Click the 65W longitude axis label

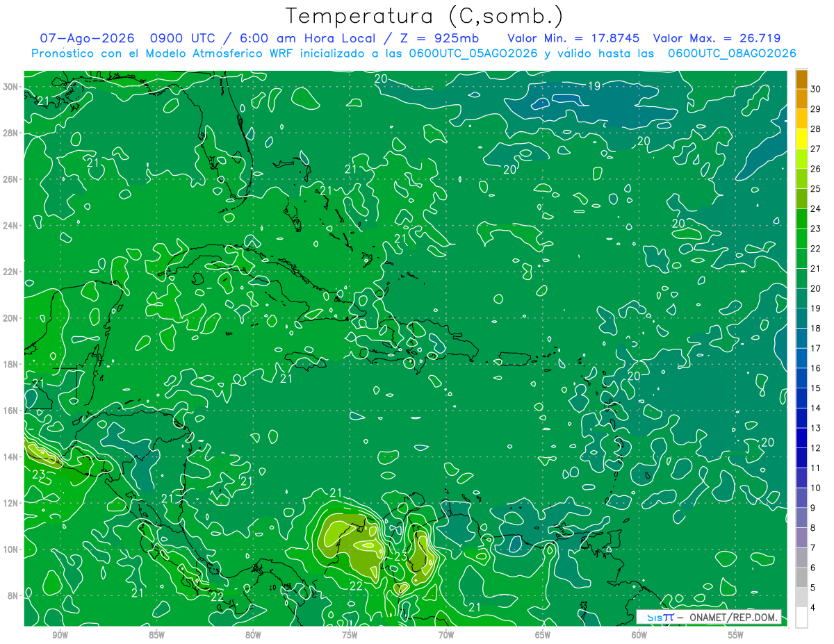tap(543, 635)
